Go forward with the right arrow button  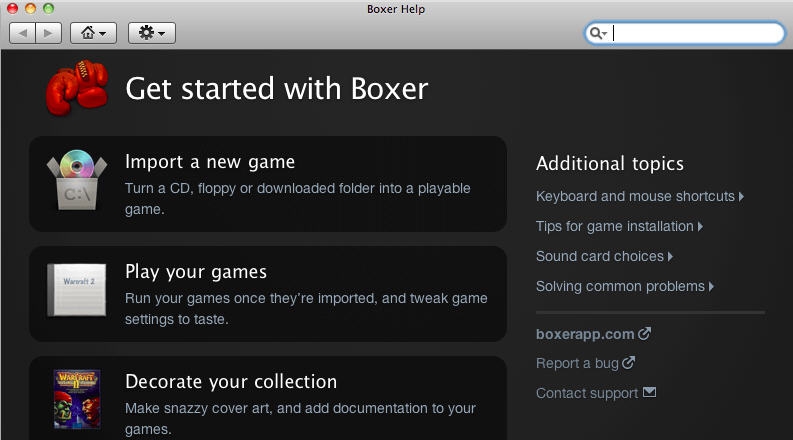click(x=49, y=33)
